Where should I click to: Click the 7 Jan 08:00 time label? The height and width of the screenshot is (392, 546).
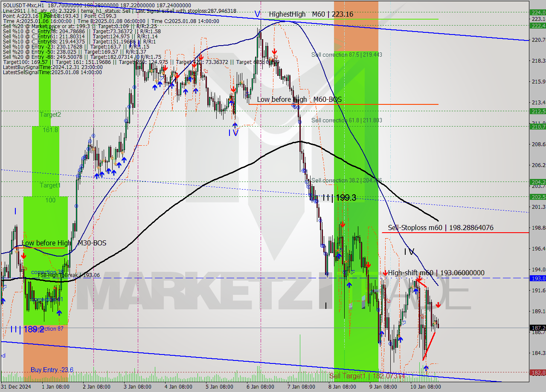[x=302, y=387]
